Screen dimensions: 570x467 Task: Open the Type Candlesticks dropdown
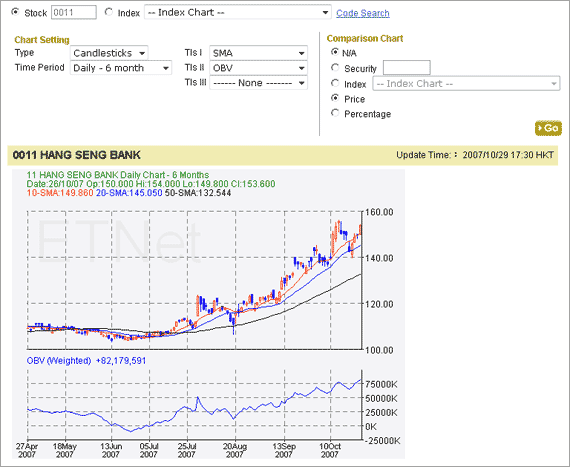(x=109, y=53)
